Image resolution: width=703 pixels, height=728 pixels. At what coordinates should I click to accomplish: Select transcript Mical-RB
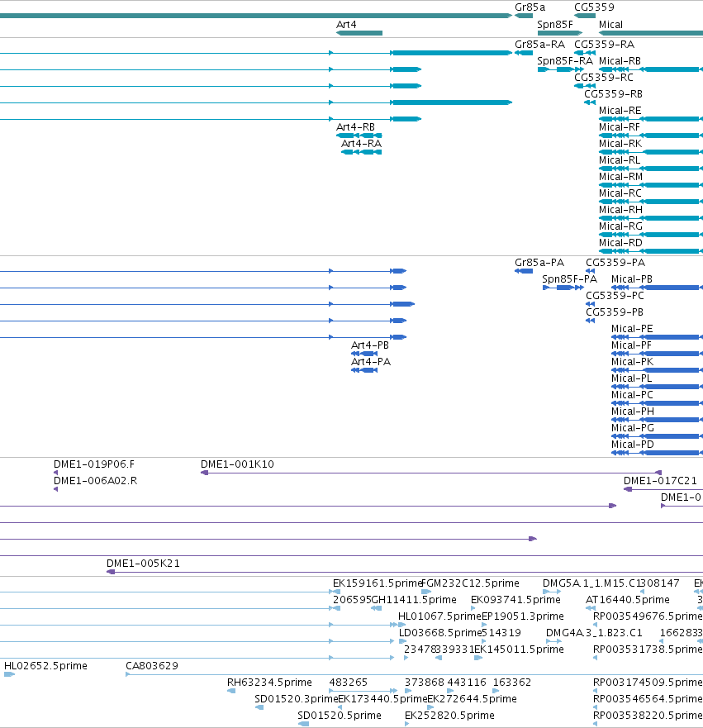(651, 69)
